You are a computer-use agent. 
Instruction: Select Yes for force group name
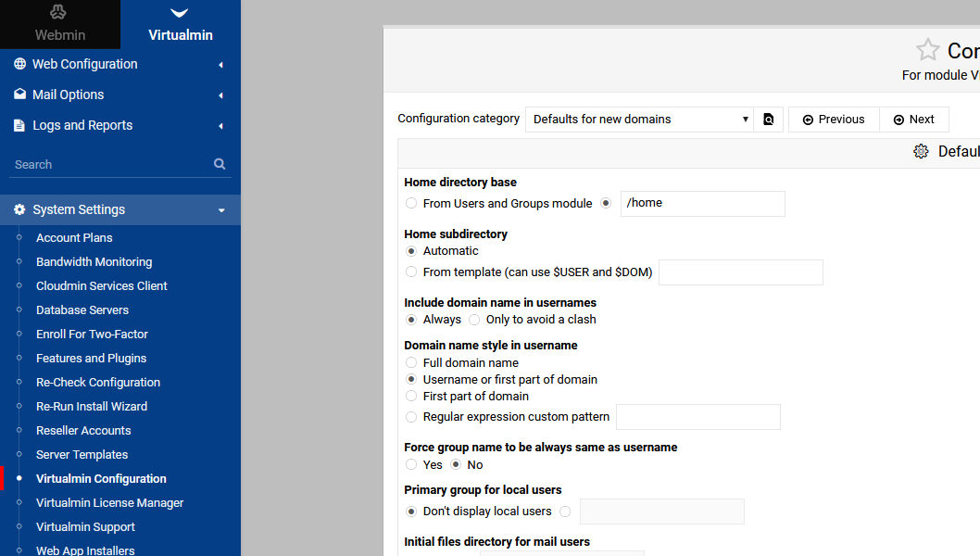pyautogui.click(x=411, y=464)
